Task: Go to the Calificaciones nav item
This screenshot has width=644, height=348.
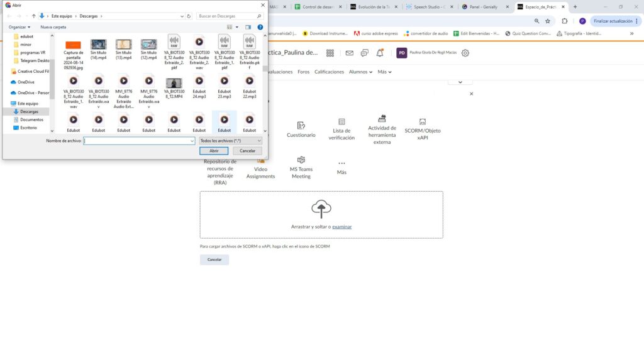Action: click(x=329, y=72)
